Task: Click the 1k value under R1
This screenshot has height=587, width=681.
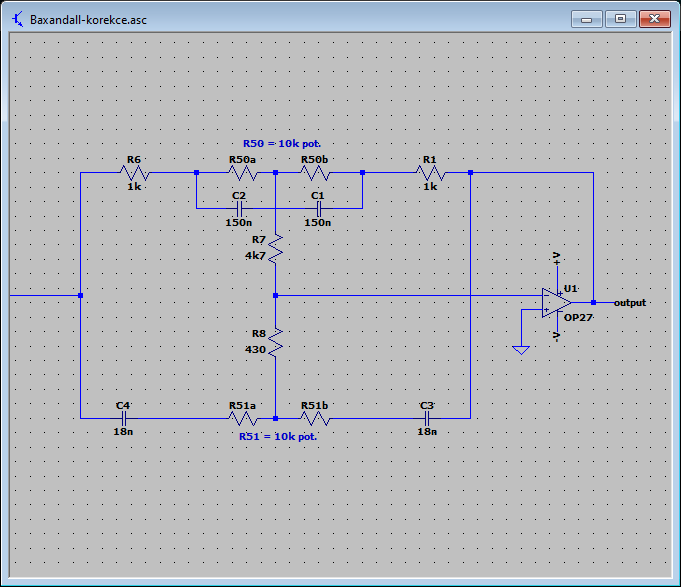Action: click(430, 187)
